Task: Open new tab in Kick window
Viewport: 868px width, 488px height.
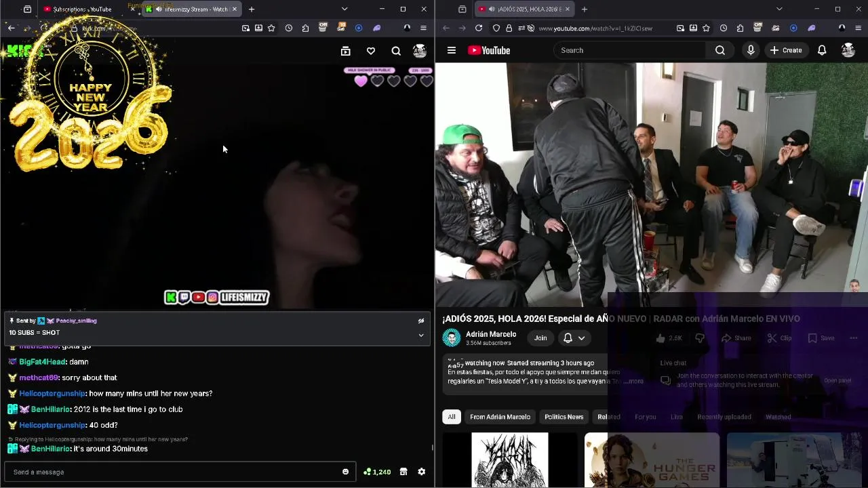Action: click(x=252, y=9)
